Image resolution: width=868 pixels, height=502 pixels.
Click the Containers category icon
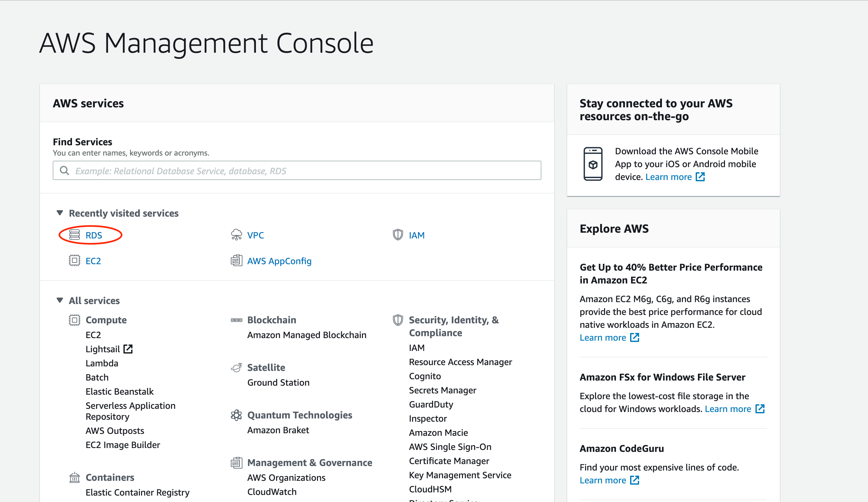coord(74,478)
